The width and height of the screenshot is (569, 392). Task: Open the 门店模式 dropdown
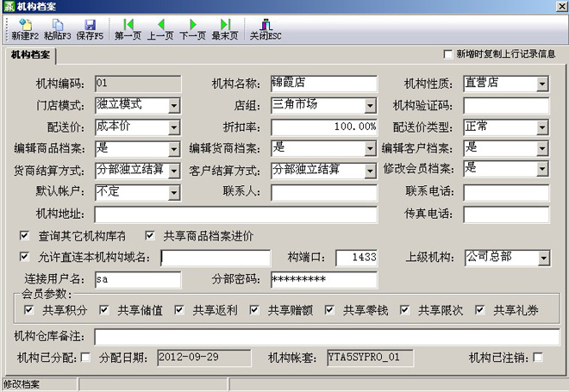(174, 105)
